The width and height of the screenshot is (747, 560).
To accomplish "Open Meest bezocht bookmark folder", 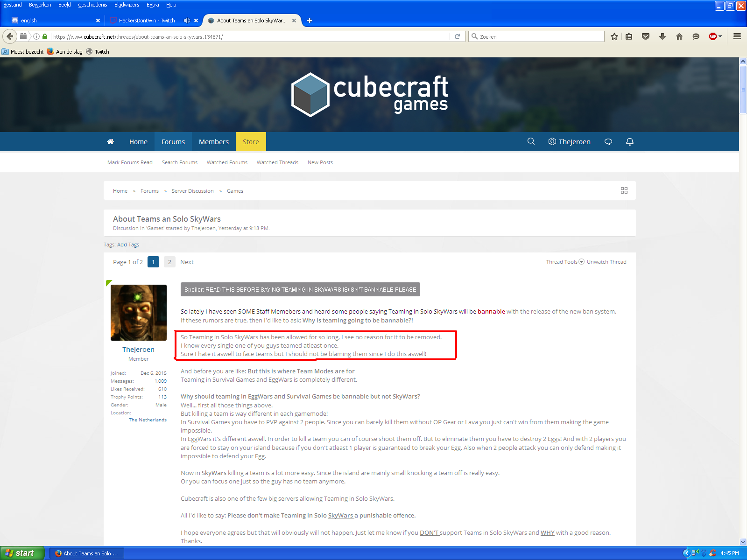I will point(22,52).
